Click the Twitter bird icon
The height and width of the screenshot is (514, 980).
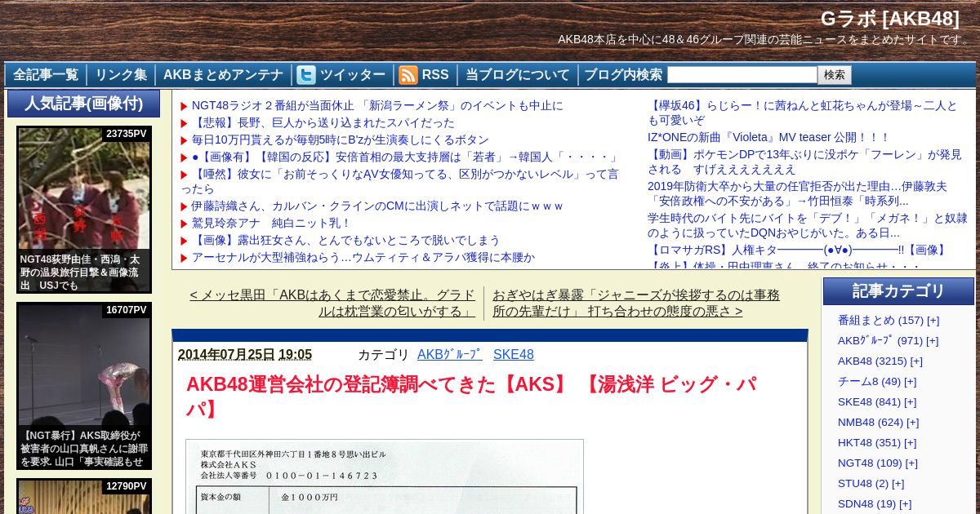pos(306,75)
